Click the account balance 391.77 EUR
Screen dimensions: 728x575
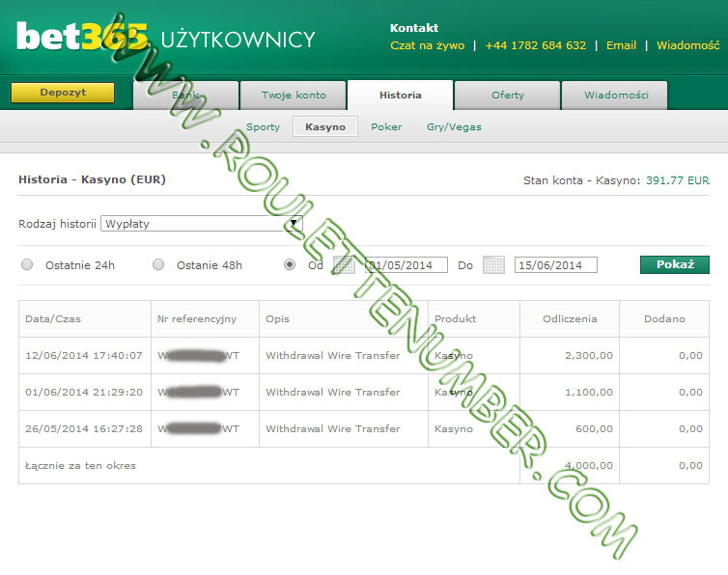pos(678,180)
